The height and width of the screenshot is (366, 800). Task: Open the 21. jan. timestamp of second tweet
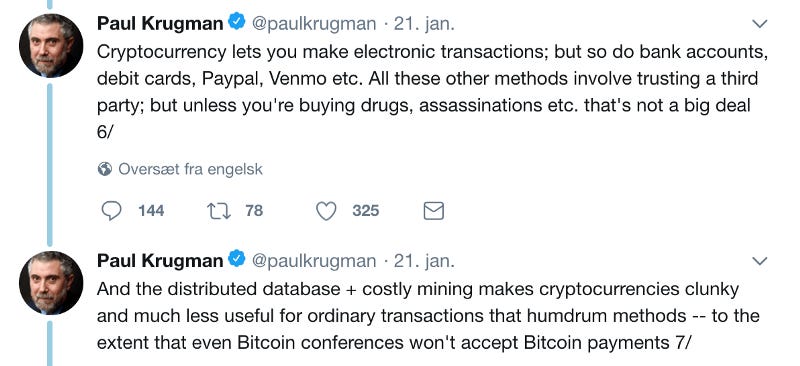pos(424,261)
